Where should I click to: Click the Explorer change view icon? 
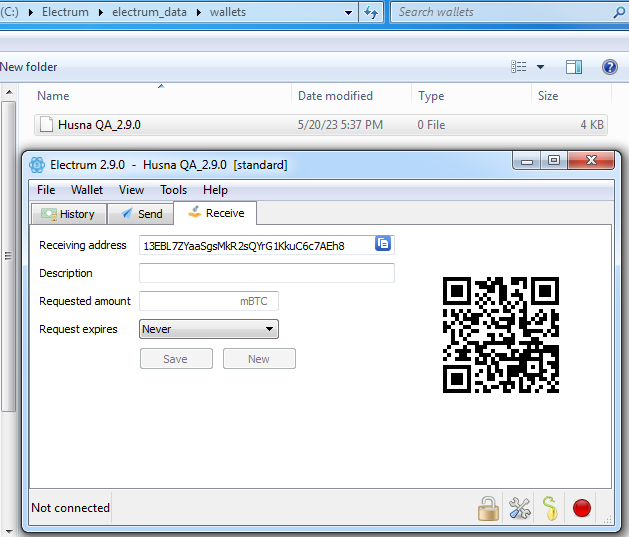(x=518, y=67)
